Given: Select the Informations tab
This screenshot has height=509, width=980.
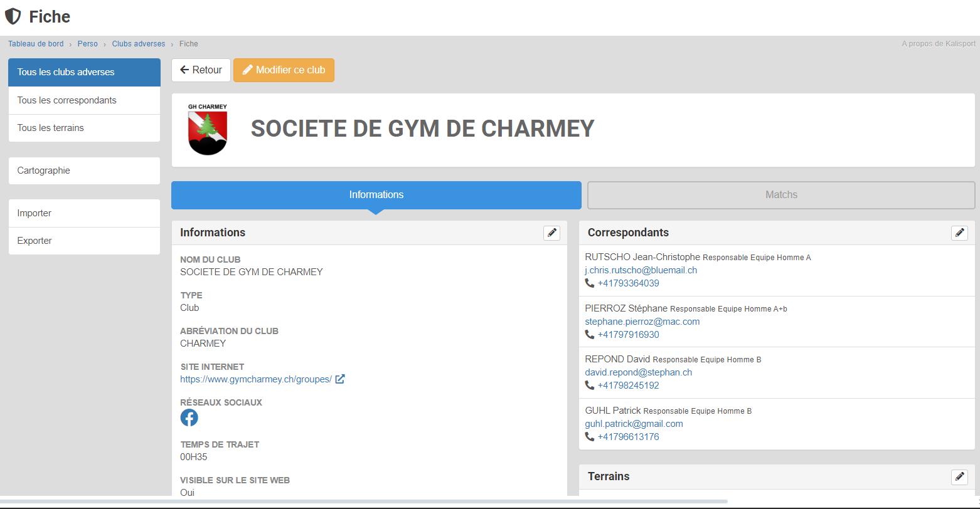Looking at the screenshot, I should click(376, 195).
